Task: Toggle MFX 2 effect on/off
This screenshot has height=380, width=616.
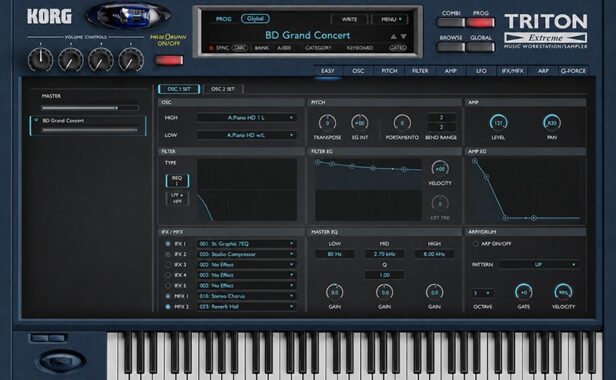Action: (x=168, y=307)
